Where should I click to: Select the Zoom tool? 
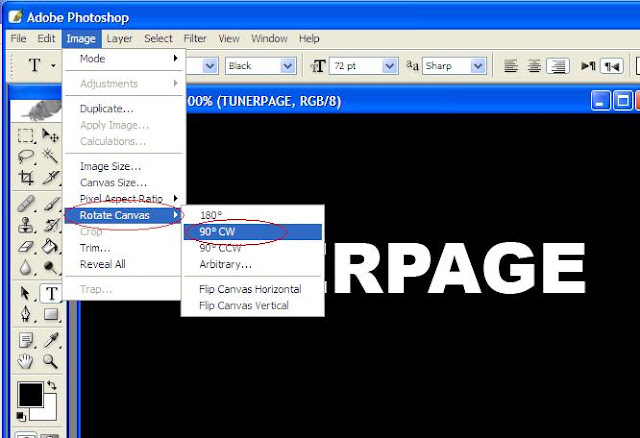point(51,361)
